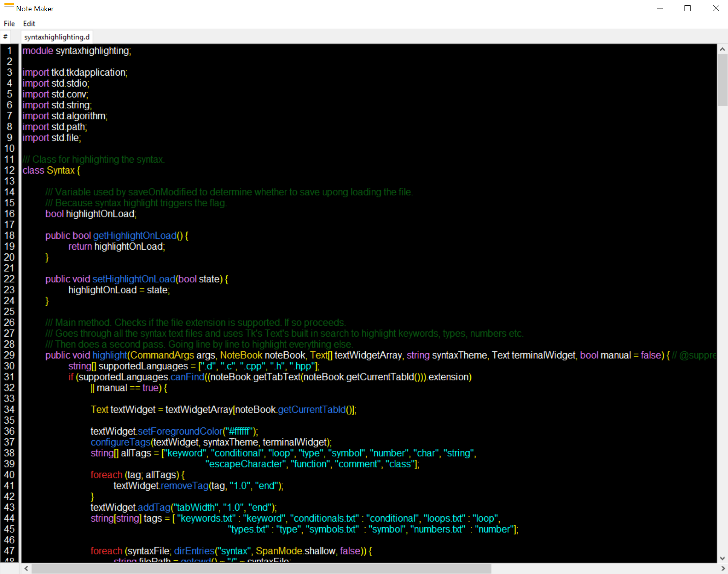This screenshot has width=728, height=574.
Task: Click the "escapeCharacter" string literal
Action: pos(246,464)
